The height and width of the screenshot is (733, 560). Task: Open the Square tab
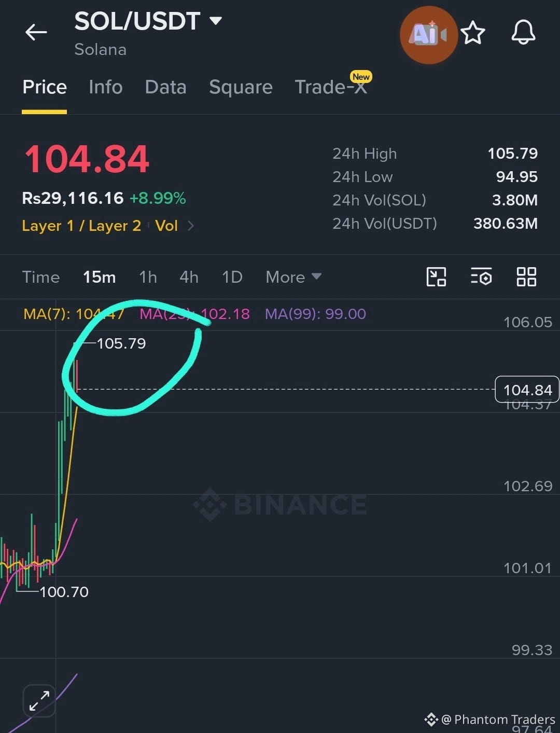click(x=241, y=87)
